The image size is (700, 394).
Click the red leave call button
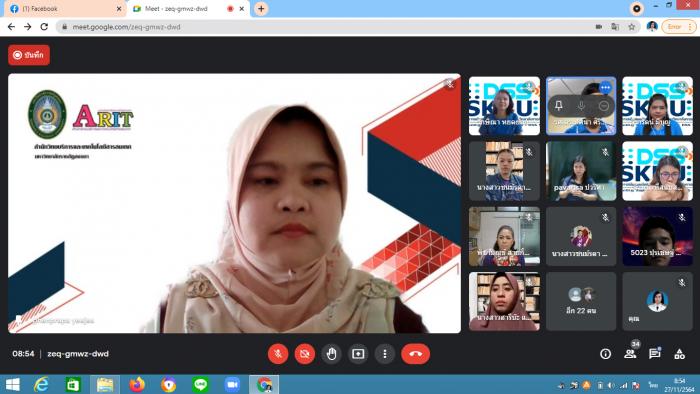415,354
